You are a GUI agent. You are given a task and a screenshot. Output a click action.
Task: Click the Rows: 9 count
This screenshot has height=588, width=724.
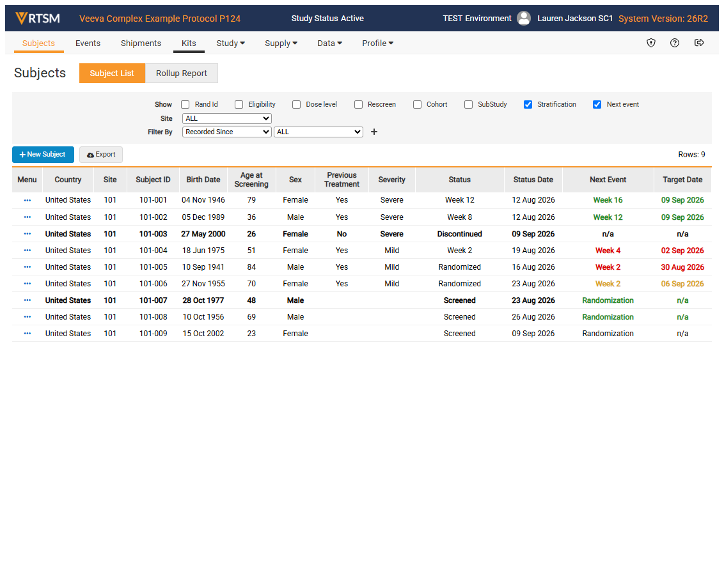[x=691, y=155]
